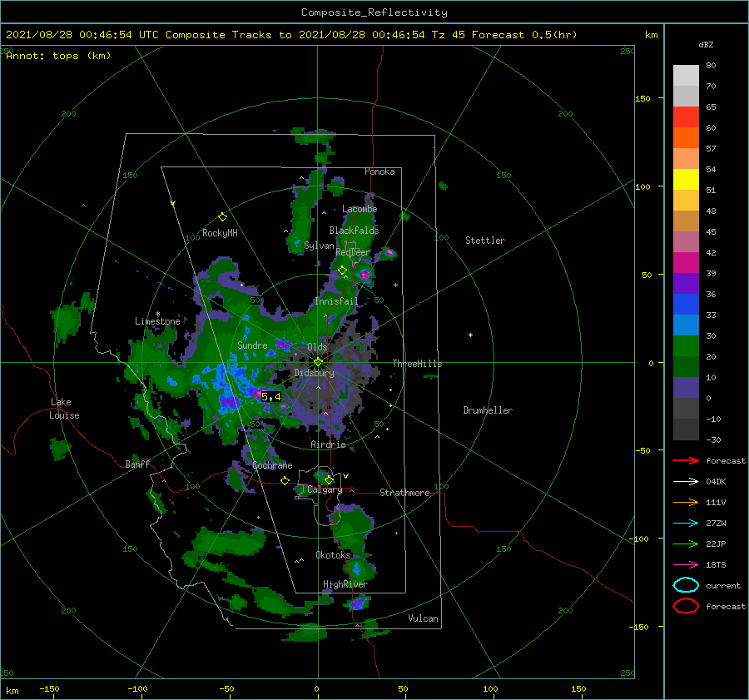
Task: Click the RedDeer city label
Action: 353,252
